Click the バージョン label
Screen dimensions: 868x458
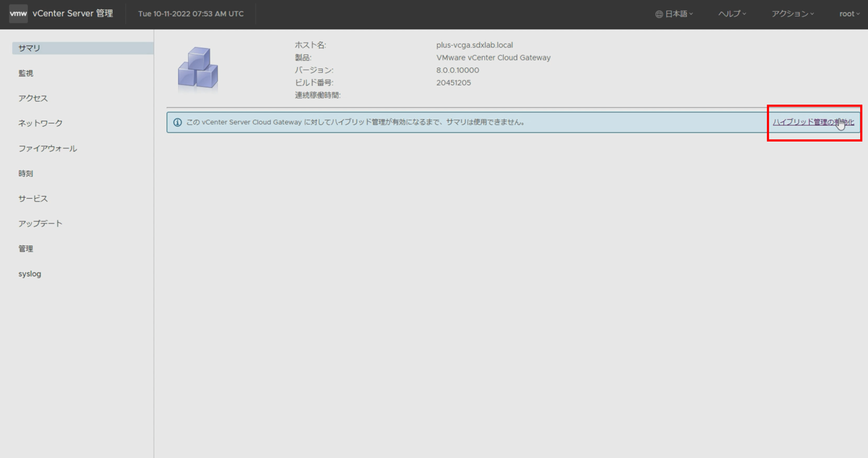coord(314,70)
